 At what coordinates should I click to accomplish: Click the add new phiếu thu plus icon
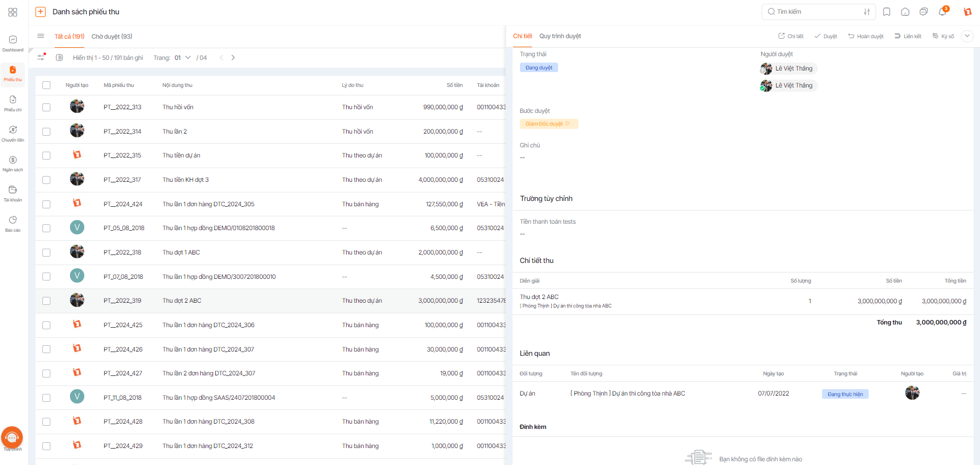(x=40, y=12)
